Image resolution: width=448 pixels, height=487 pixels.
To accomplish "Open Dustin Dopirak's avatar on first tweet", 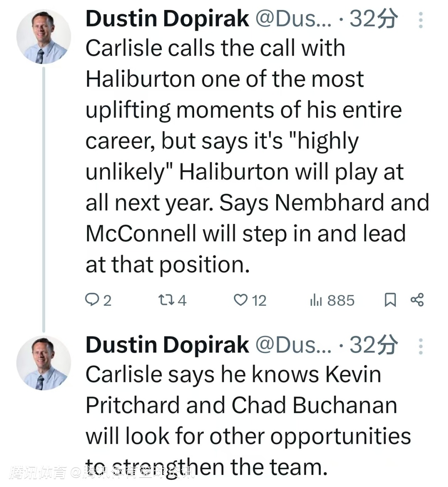I will (43, 37).
